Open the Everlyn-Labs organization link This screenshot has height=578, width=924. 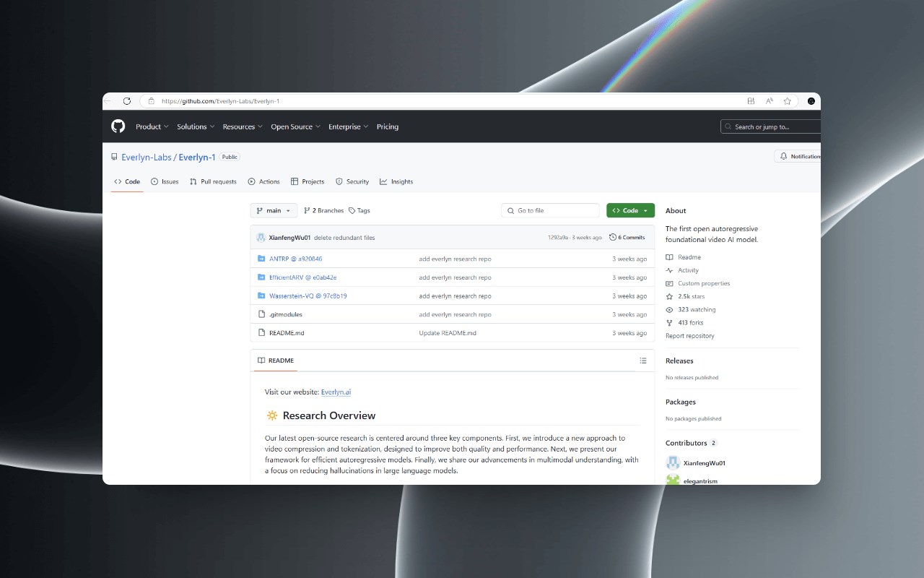point(147,157)
